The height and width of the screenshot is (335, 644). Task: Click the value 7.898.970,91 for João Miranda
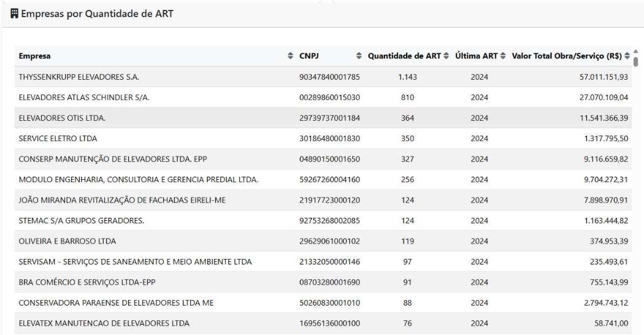click(x=603, y=200)
